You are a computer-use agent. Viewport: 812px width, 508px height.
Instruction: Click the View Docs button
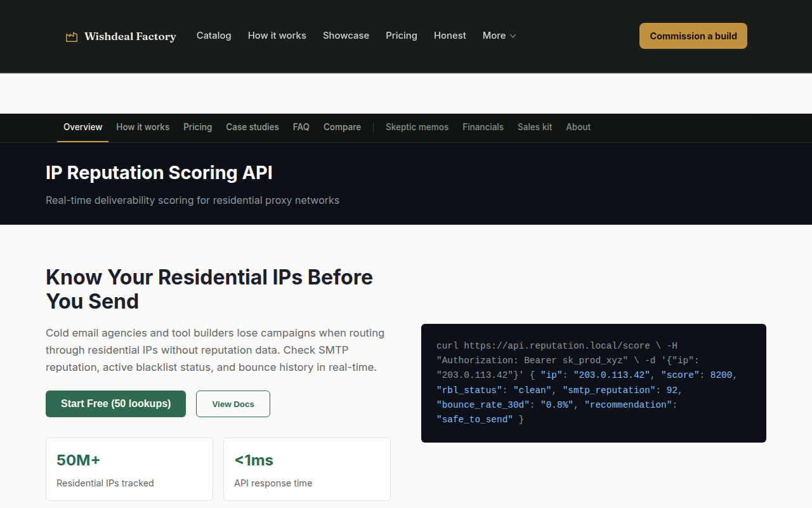click(x=233, y=404)
